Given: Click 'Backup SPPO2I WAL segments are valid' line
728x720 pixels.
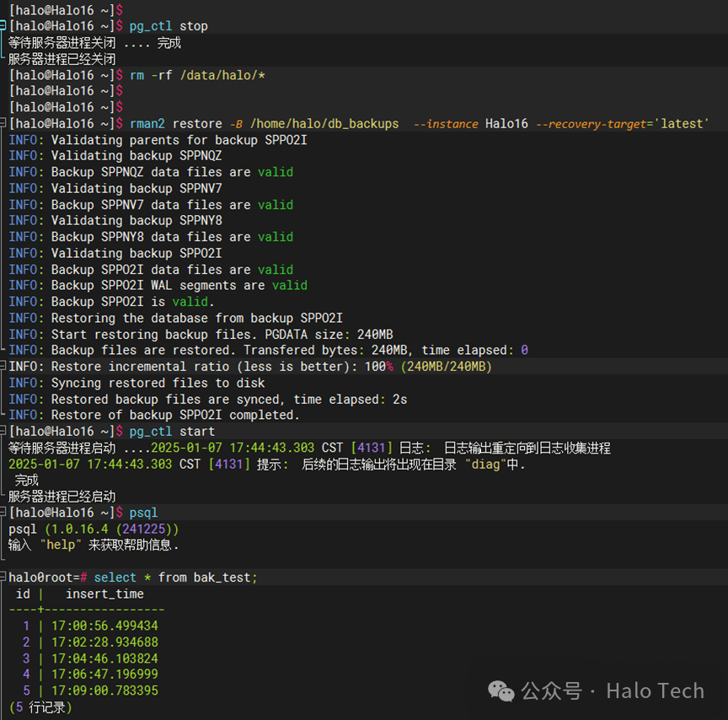Looking at the screenshot, I should [158, 285].
